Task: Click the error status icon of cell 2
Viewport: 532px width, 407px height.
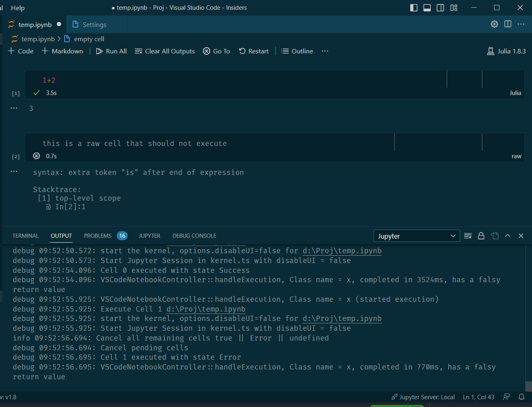Action: coord(36,156)
